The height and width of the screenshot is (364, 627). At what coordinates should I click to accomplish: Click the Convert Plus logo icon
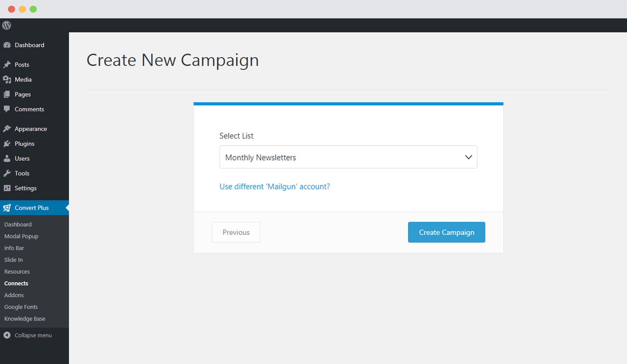click(x=7, y=208)
